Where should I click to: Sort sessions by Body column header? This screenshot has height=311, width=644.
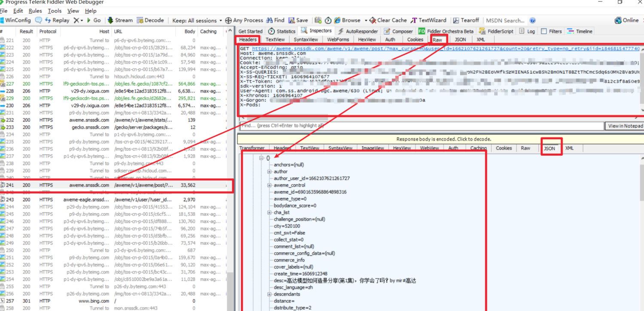[x=190, y=31]
